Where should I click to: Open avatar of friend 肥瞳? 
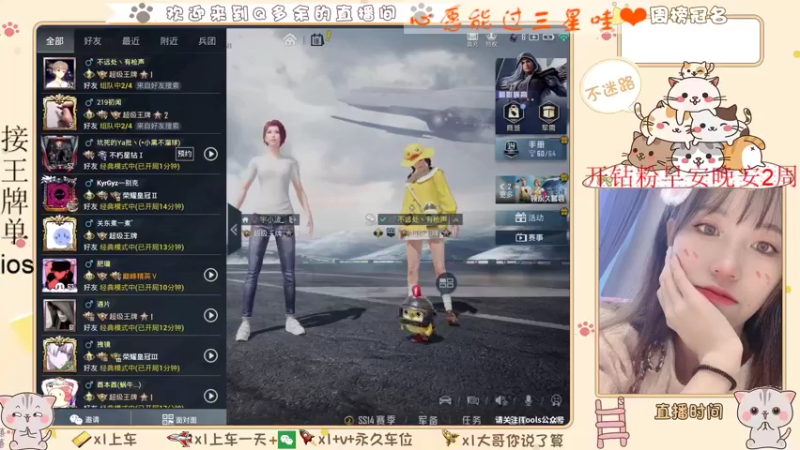click(x=60, y=274)
